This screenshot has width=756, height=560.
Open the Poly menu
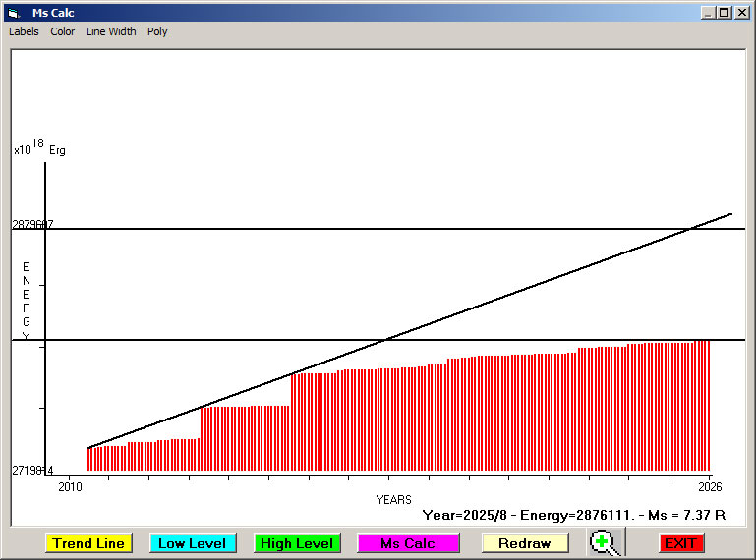point(157,31)
